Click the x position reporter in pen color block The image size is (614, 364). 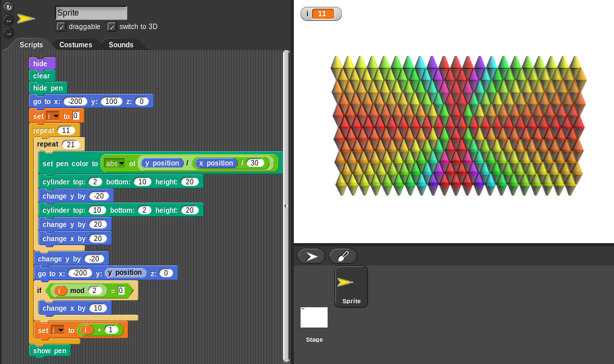216,163
